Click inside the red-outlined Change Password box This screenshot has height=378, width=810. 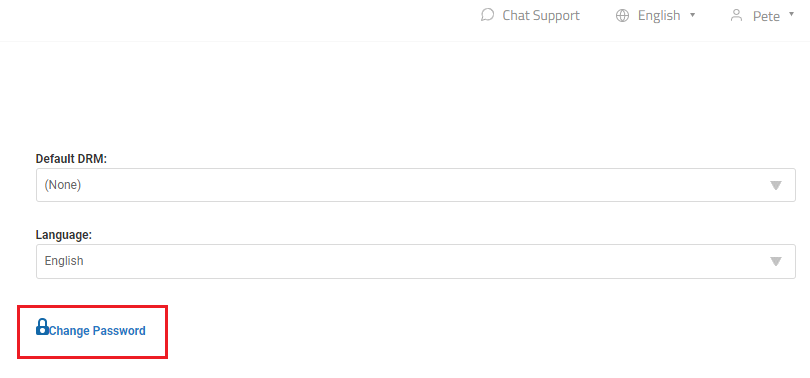click(92, 332)
